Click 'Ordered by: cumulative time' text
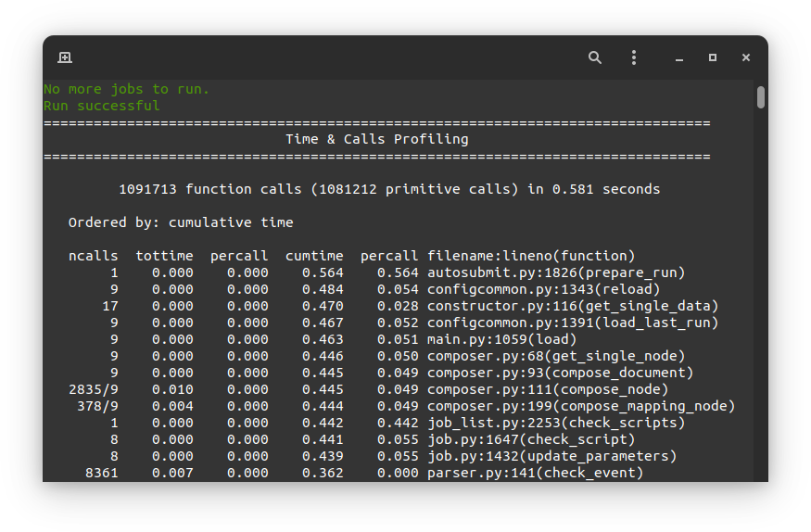Screen dimensions: 811x532 pos(181,222)
